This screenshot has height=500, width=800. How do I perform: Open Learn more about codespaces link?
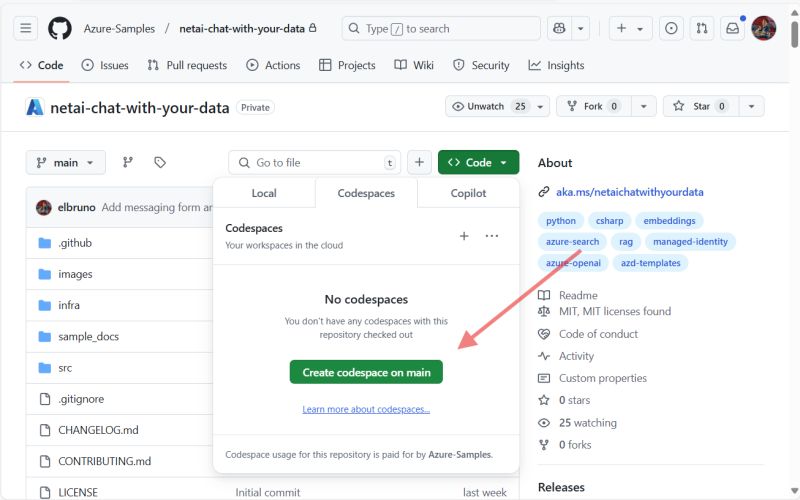point(366,409)
